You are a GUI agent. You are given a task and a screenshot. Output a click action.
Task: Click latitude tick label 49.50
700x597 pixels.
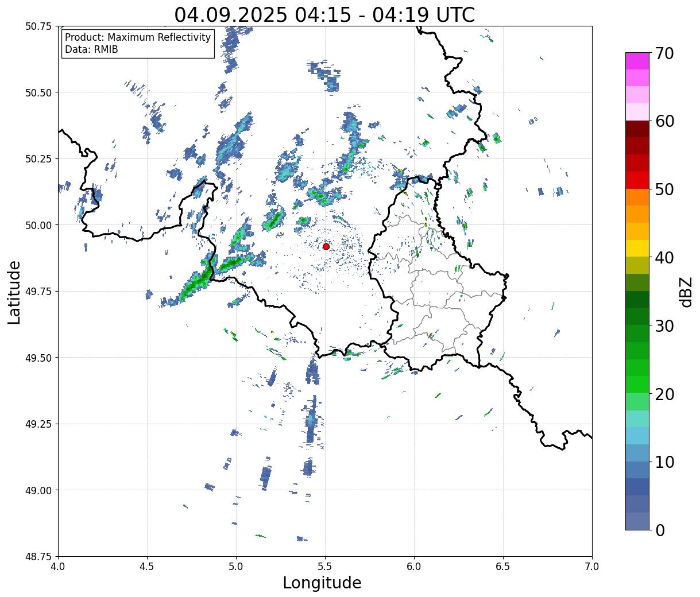pos(38,358)
